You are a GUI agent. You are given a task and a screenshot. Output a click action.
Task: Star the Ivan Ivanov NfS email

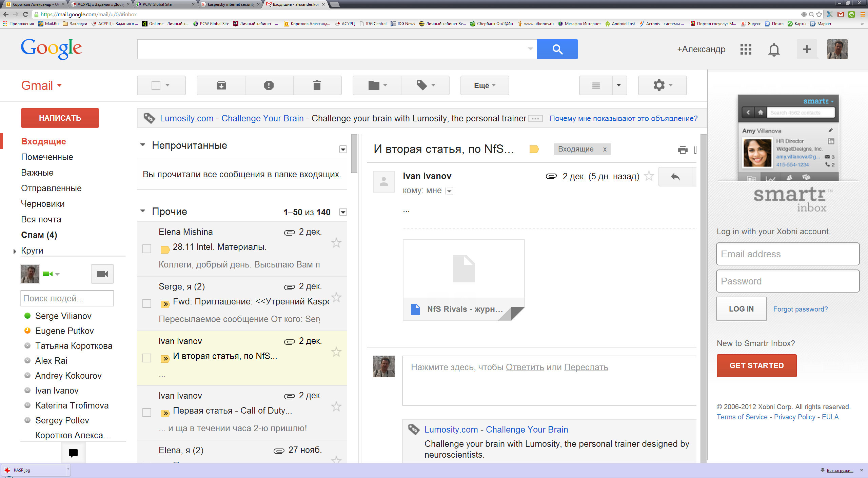[336, 352]
